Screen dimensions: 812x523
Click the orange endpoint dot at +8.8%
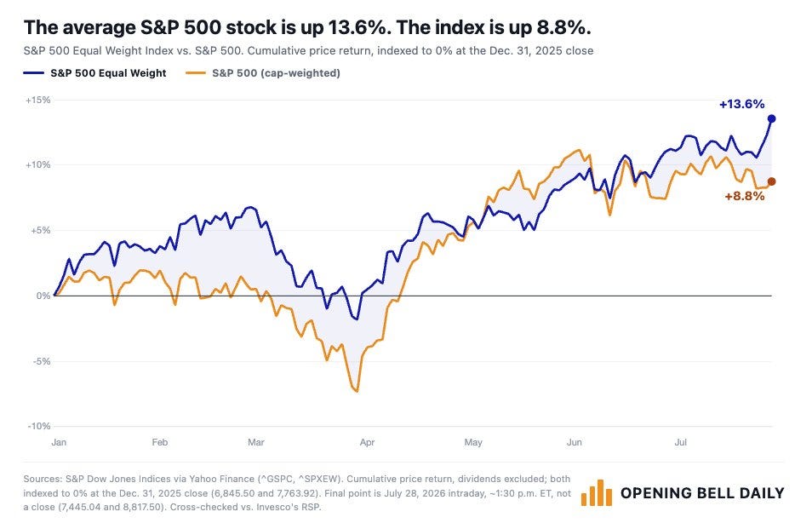[771, 181]
